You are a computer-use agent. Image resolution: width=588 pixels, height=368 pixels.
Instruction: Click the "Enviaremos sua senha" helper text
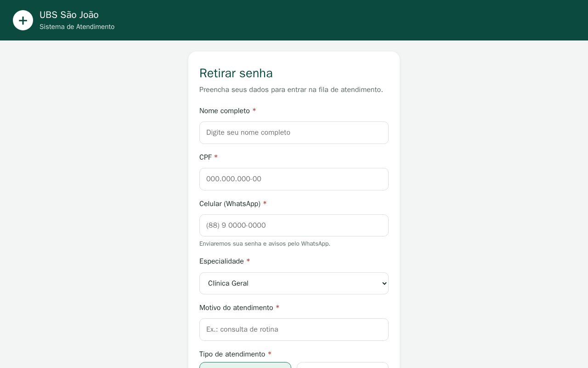coord(265,244)
